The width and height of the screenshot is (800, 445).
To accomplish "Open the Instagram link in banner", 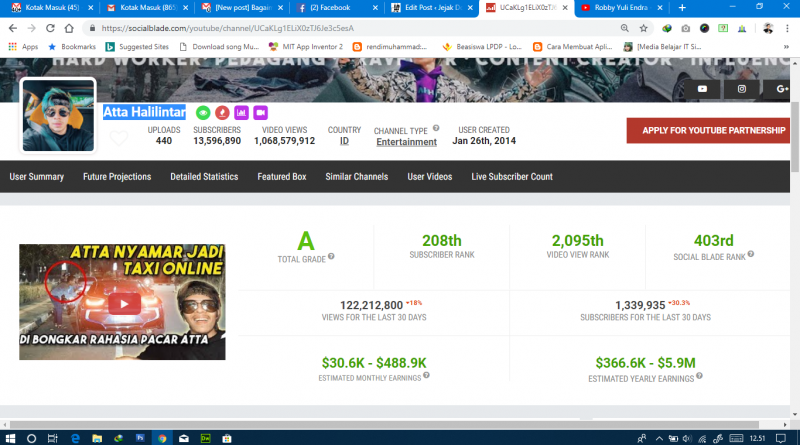I will [741, 89].
